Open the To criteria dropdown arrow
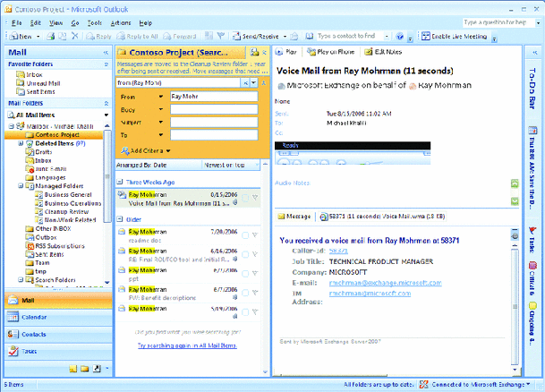Viewport: 545px width, 392px height. point(161,134)
